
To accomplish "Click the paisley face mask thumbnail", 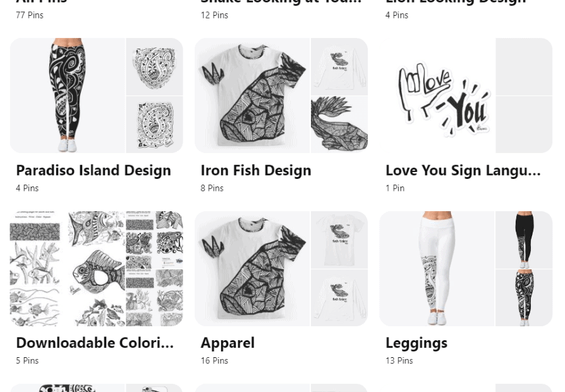I will coord(155,67).
